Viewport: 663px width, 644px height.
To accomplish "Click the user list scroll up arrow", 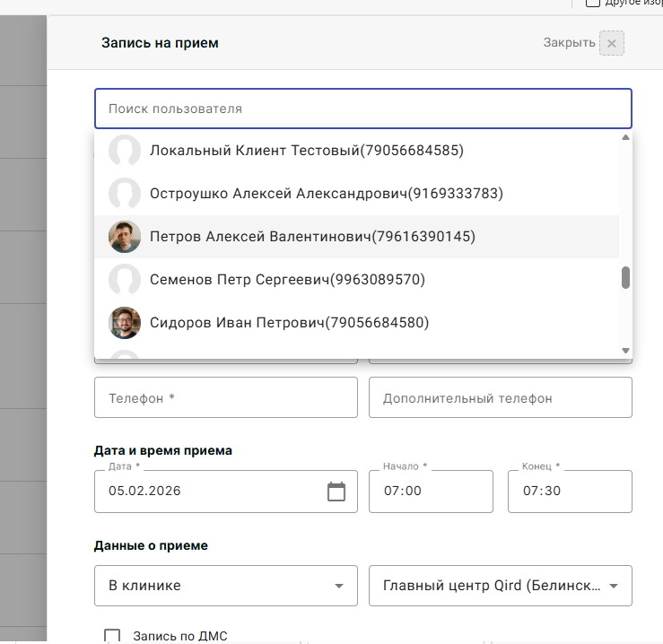I will point(625,138).
